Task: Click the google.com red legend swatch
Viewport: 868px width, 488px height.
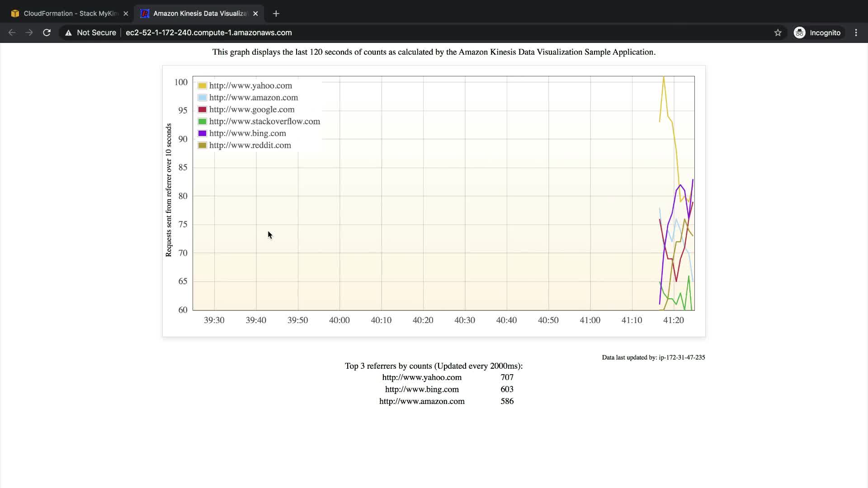Action: (x=202, y=109)
